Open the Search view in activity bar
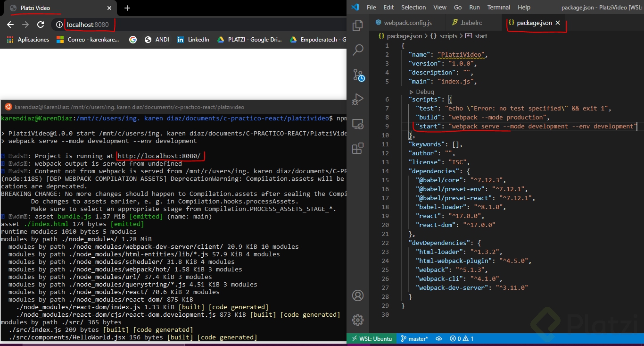The height and width of the screenshot is (346, 644). (x=358, y=50)
